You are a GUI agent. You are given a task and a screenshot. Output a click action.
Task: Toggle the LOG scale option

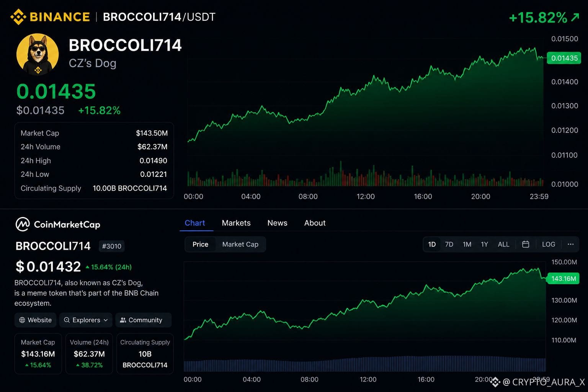549,244
